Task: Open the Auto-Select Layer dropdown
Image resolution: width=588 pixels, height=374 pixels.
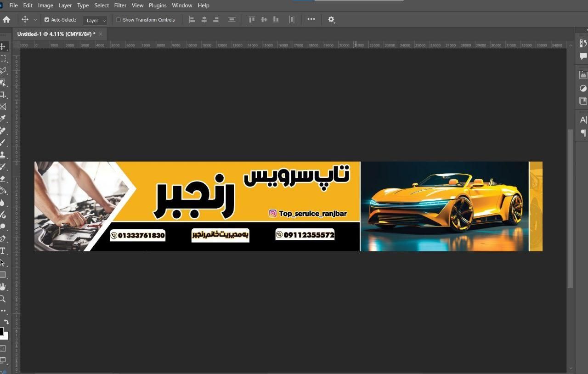Action: [95, 20]
